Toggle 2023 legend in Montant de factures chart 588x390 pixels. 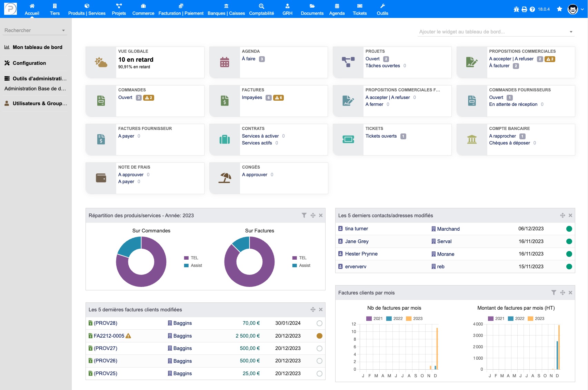(536, 319)
